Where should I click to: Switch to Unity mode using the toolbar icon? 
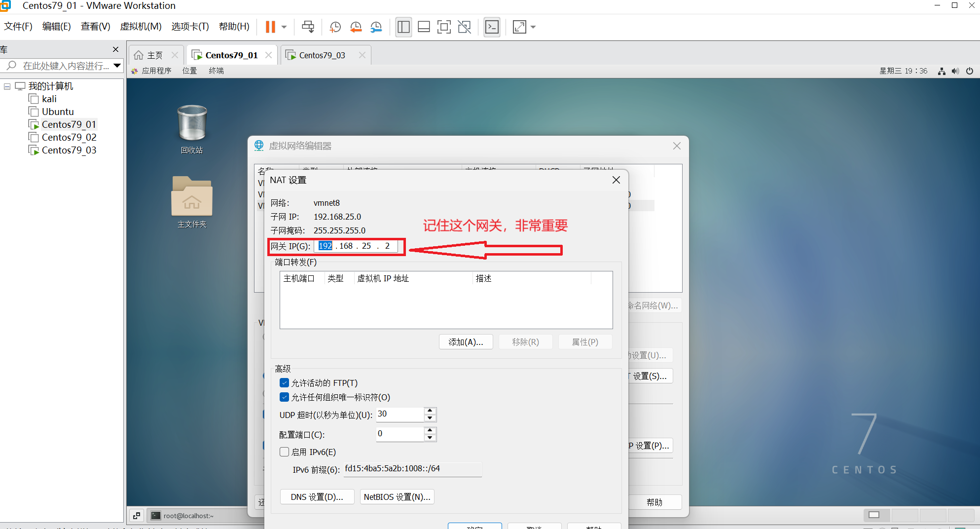(x=464, y=27)
